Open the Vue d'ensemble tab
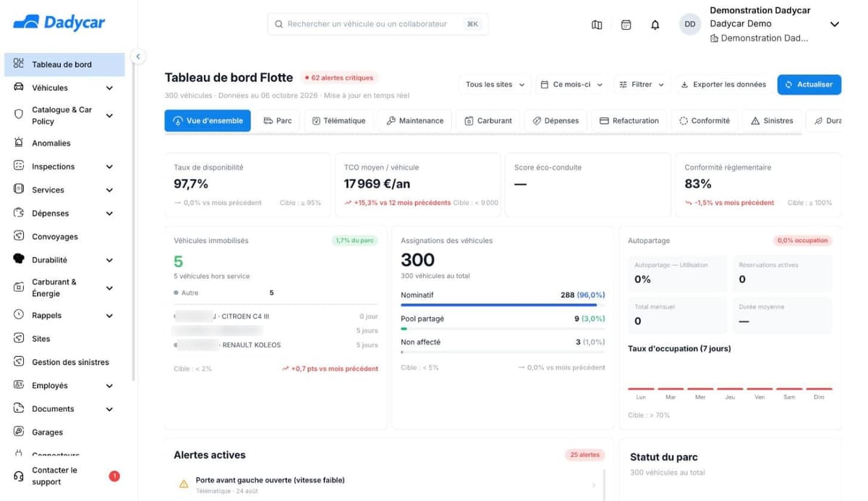The height and width of the screenshot is (501, 868). [208, 121]
